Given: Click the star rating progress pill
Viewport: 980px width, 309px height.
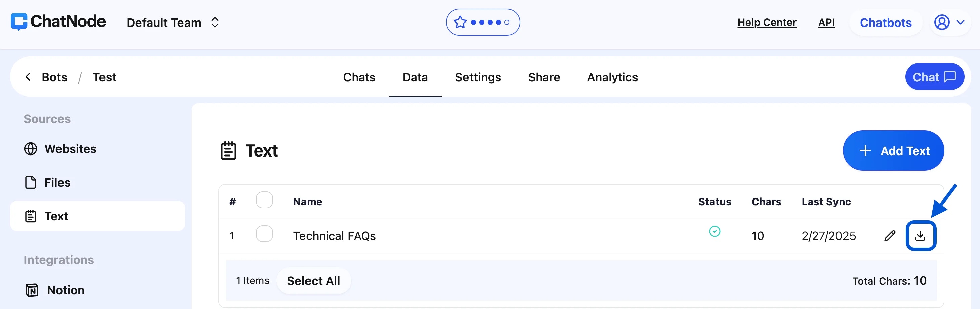Looking at the screenshot, I should [482, 23].
